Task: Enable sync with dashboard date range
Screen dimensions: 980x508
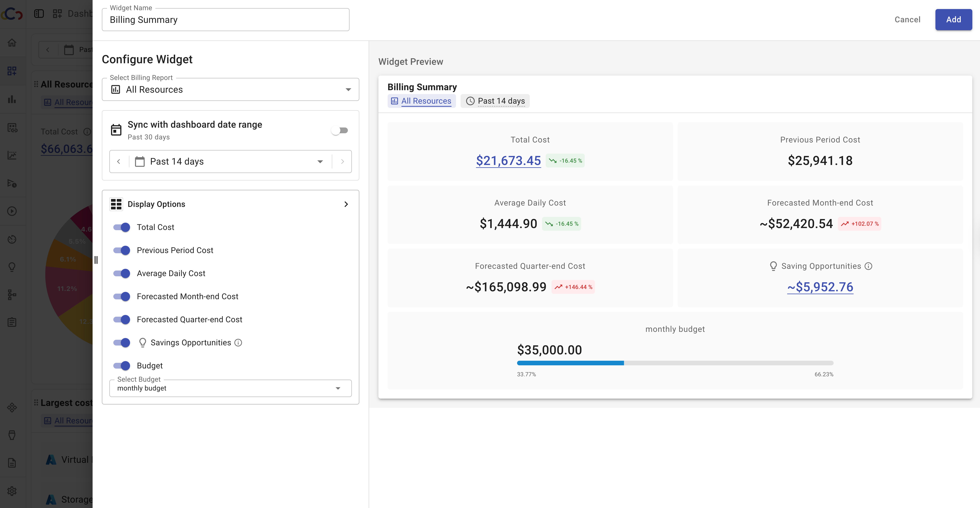Action: 339,131
